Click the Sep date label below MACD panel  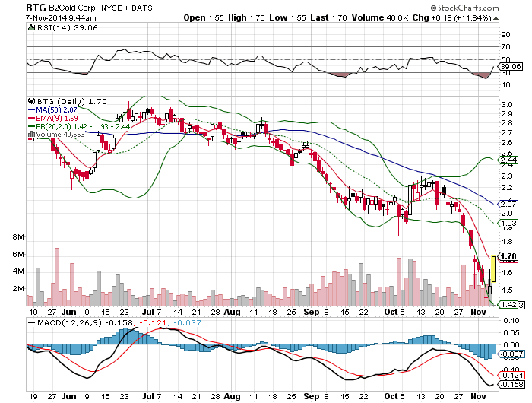pyautogui.click(x=312, y=396)
